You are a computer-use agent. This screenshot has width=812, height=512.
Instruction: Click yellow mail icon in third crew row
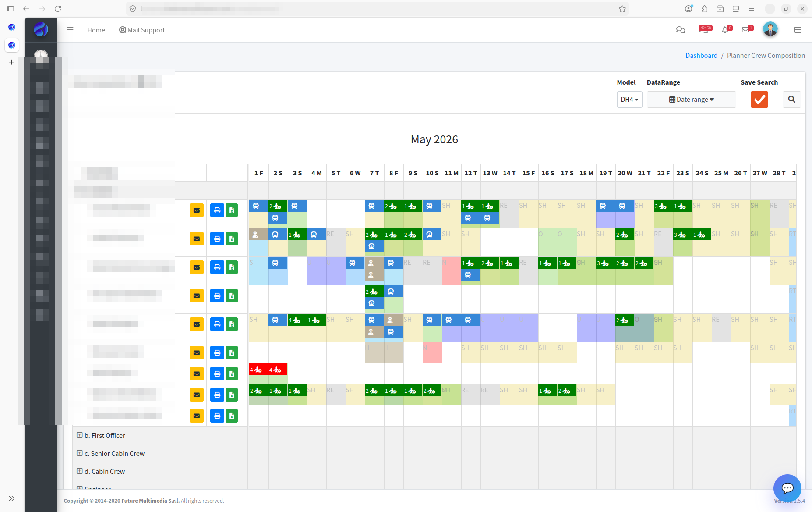point(197,267)
